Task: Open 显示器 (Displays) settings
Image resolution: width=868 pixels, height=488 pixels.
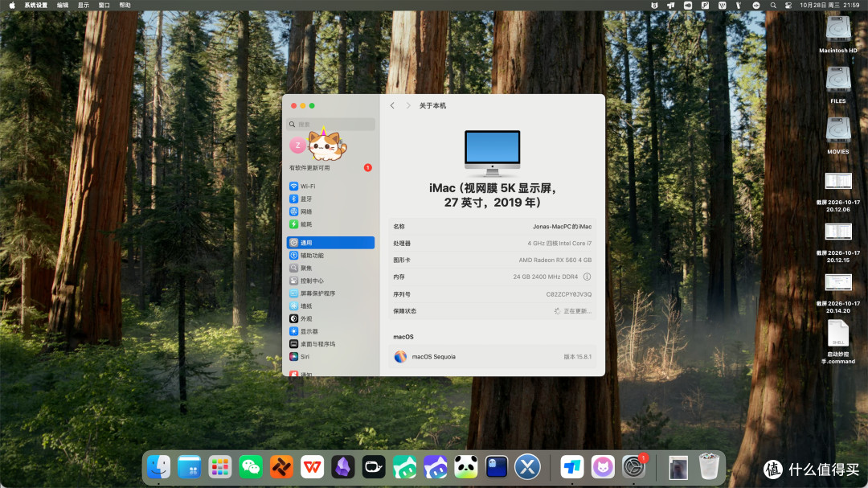Action: tap(330, 331)
